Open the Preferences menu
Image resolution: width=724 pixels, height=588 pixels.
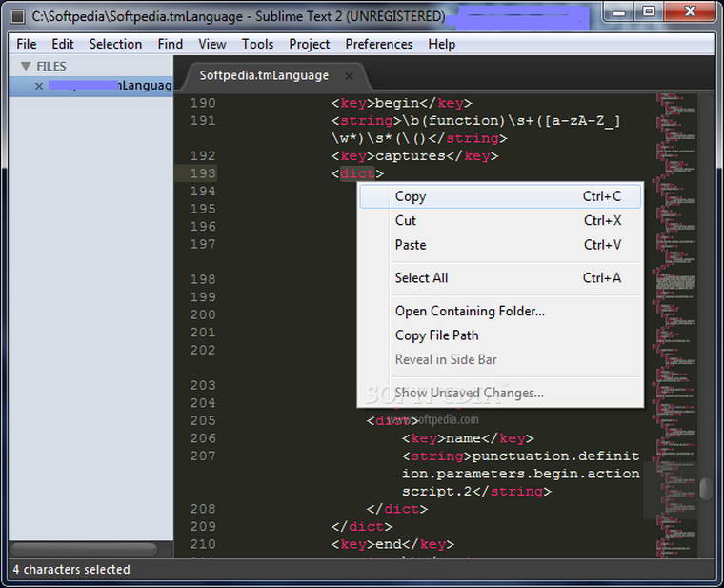[x=379, y=45]
